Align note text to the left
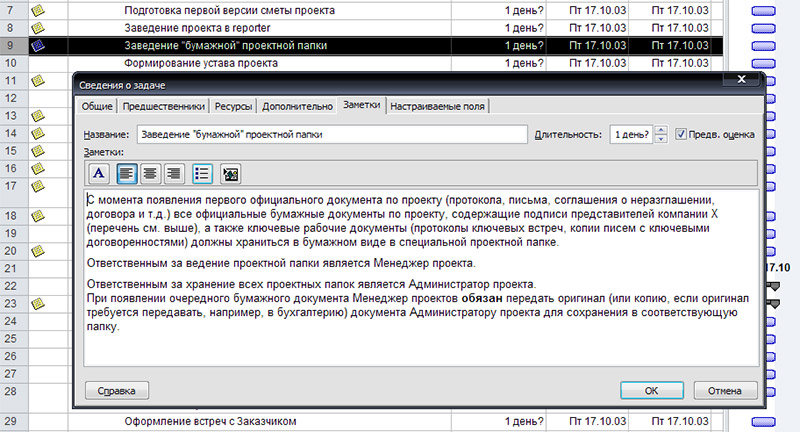Screen dimensions: 800x432 point(127,173)
